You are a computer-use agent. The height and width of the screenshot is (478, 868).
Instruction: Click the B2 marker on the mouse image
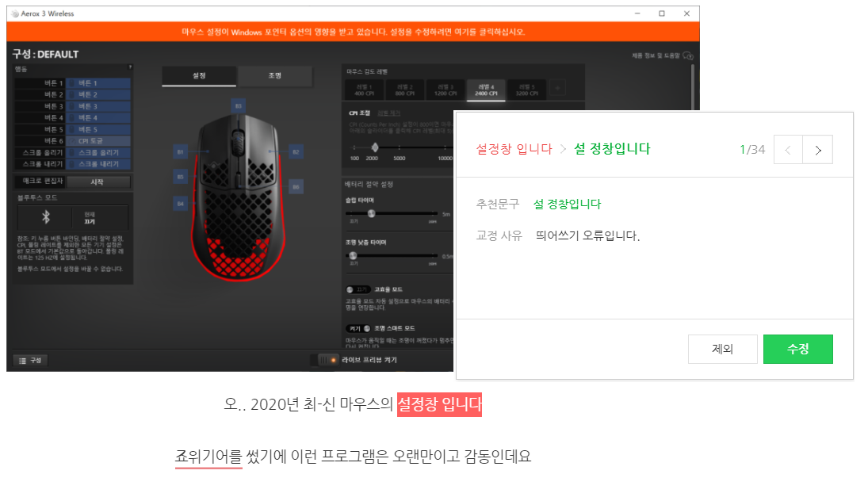click(x=296, y=151)
